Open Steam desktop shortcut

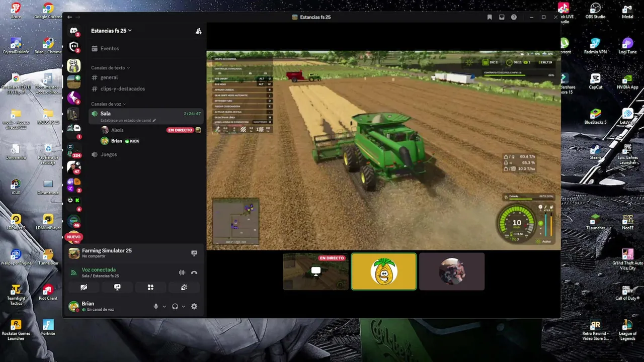click(x=595, y=152)
